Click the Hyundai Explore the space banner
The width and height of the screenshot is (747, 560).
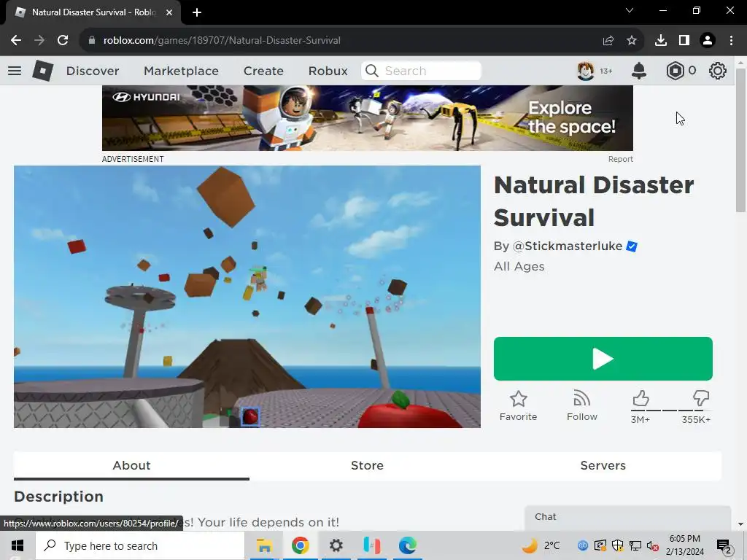pyautogui.click(x=368, y=118)
